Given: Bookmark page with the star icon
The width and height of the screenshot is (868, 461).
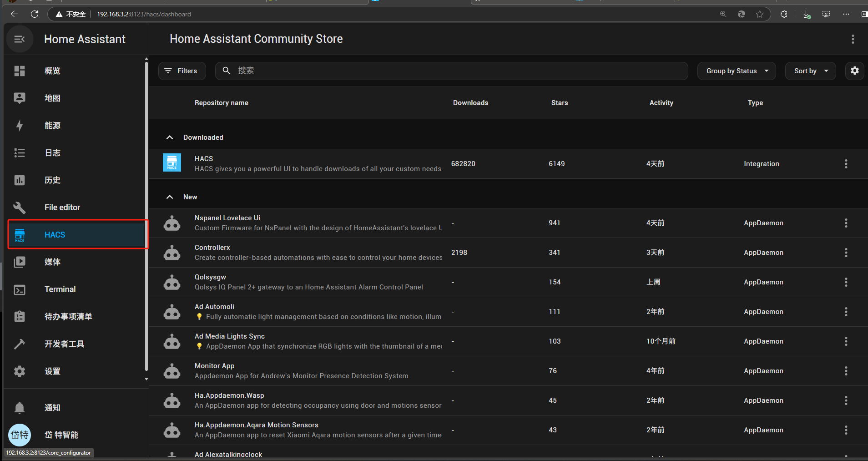Looking at the screenshot, I should pos(760,14).
